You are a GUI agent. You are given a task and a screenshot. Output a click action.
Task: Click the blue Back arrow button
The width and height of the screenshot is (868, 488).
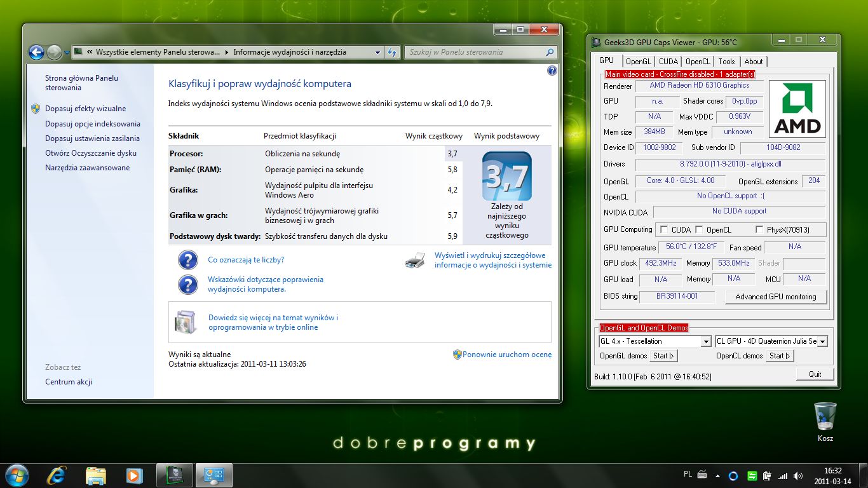[36, 52]
